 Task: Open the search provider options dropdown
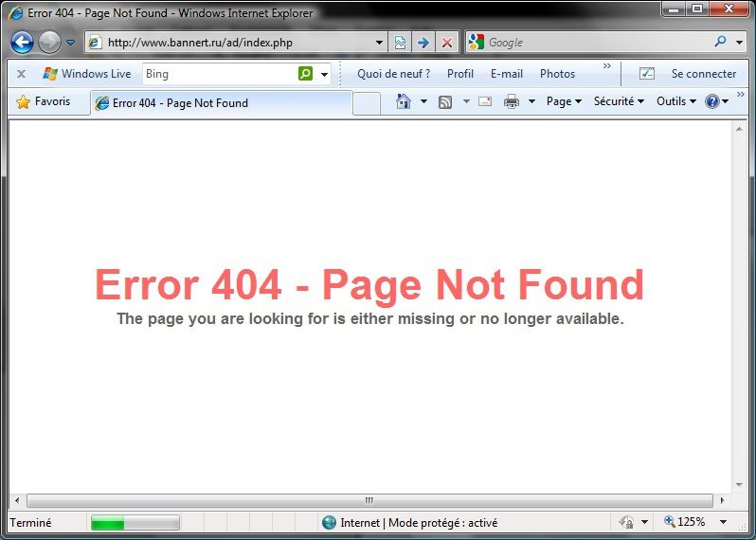739,43
